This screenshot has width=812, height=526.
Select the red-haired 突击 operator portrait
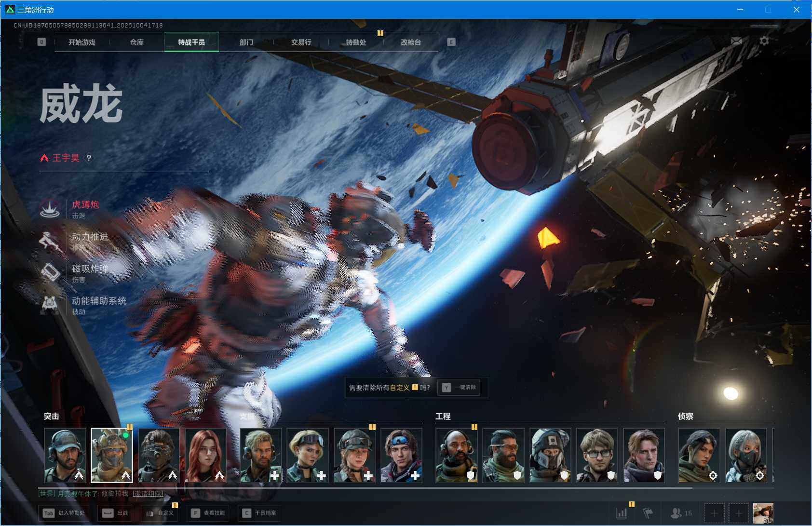(206, 455)
